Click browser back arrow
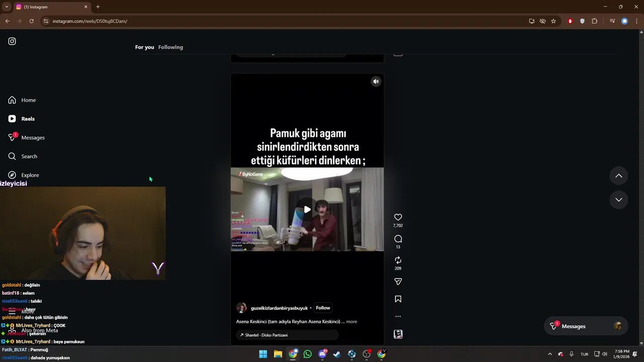Image resolution: width=644 pixels, height=362 pixels. pyautogui.click(x=7, y=21)
